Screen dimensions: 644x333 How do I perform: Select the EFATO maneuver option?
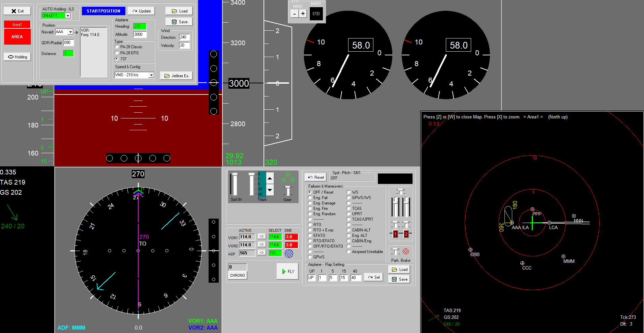316,235
